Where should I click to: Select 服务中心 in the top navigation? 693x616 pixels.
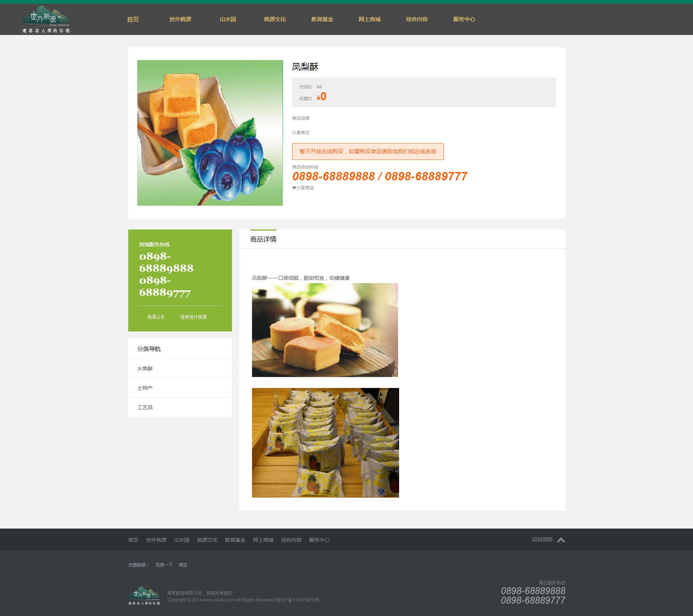464,19
